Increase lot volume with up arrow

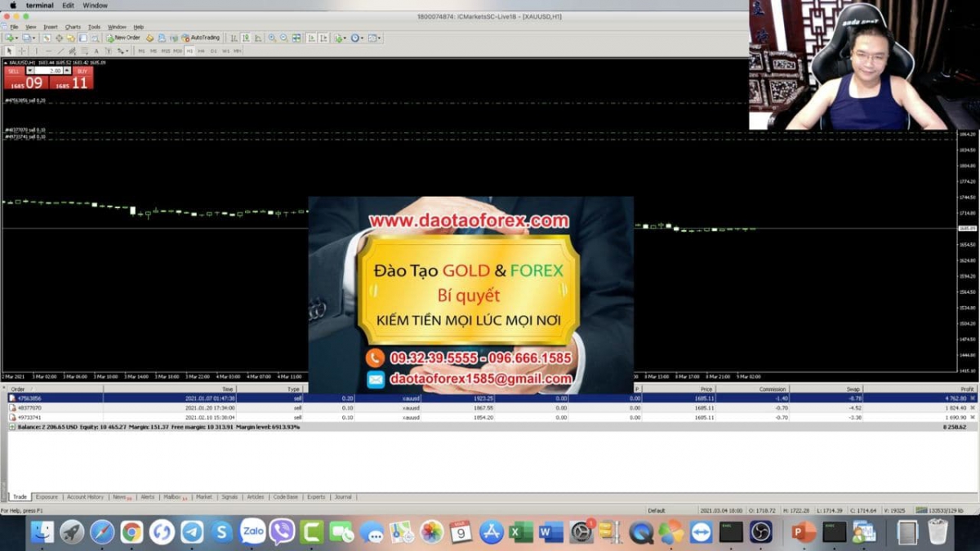66,70
